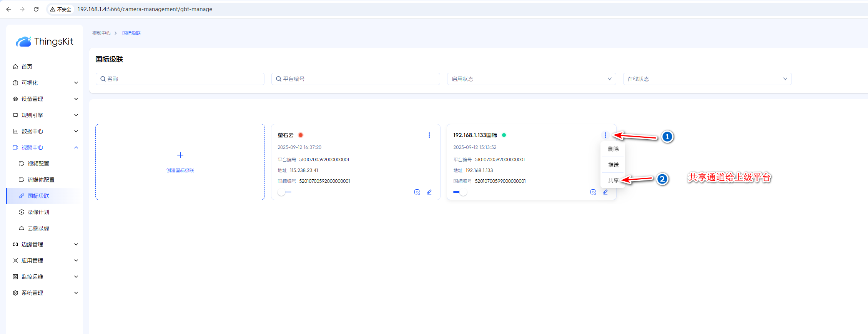The width and height of the screenshot is (868, 334).
Task: Open view details icon on 192.168.1.133国标 card
Action: (x=593, y=192)
